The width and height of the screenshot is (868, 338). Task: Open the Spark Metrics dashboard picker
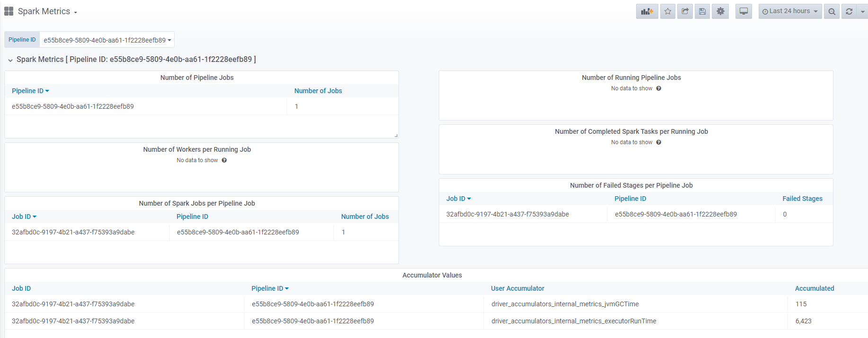click(x=47, y=11)
